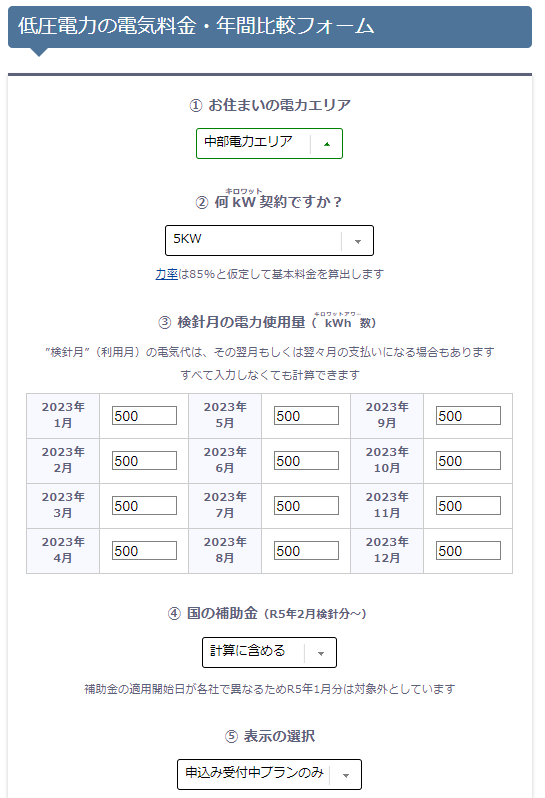Open the 中部電力エリア area dropdown
Viewport: 545px width, 798px height.
click(269, 144)
